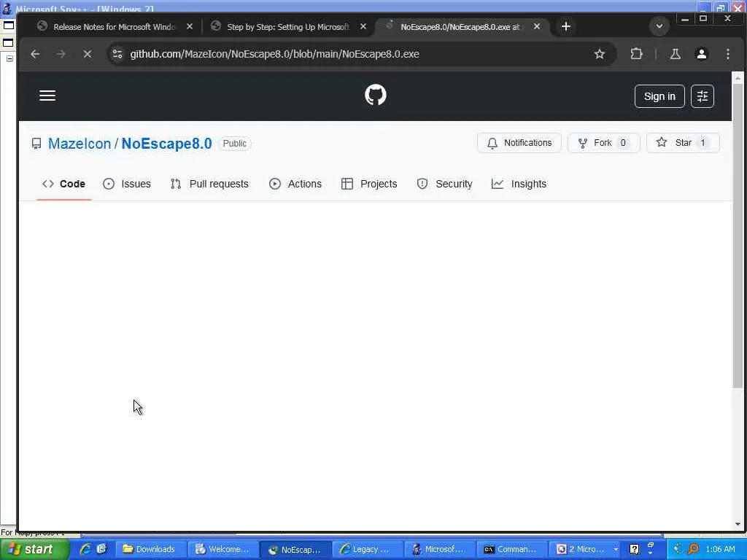Switch to the Actions tab
The width and height of the screenshot is (747, 560).
pyautogui.click(x=295, y=184)
